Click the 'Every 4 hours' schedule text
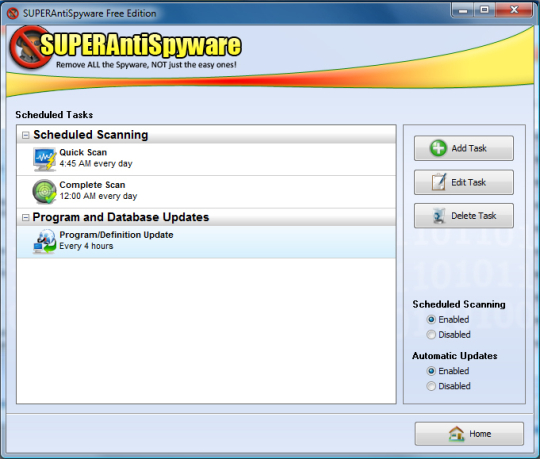Viewport: 540px width, 459px height. pos(86,246)
